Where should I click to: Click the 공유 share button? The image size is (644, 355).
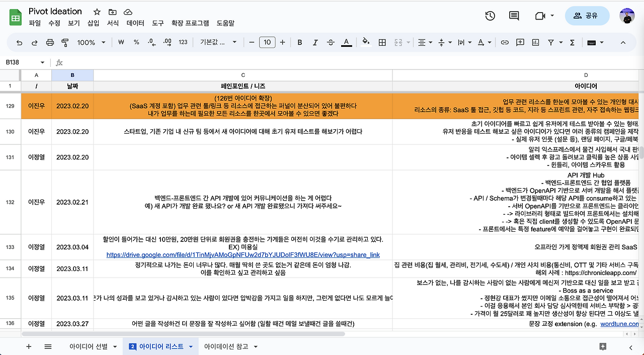click(x=587, y=16)
